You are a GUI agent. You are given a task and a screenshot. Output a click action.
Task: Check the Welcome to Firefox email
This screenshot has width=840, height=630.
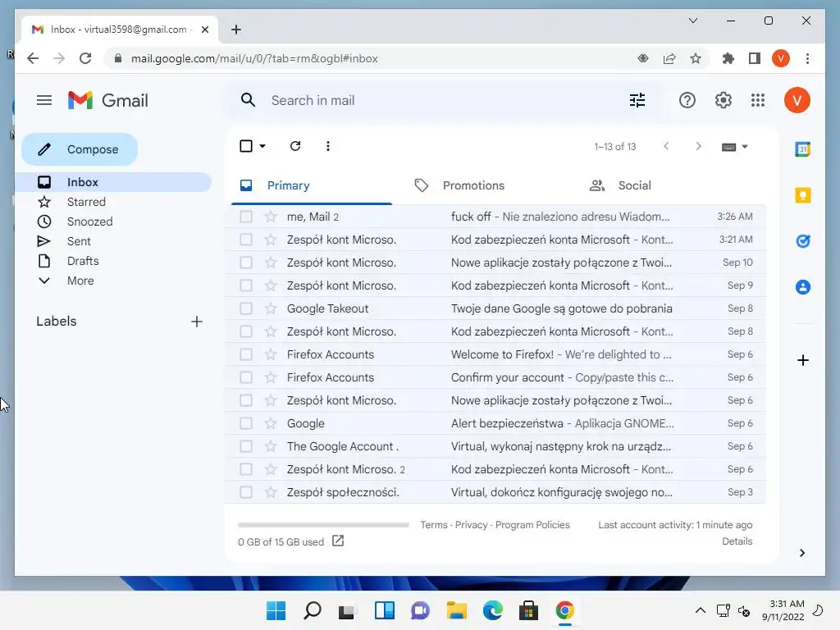click(246, 354)
